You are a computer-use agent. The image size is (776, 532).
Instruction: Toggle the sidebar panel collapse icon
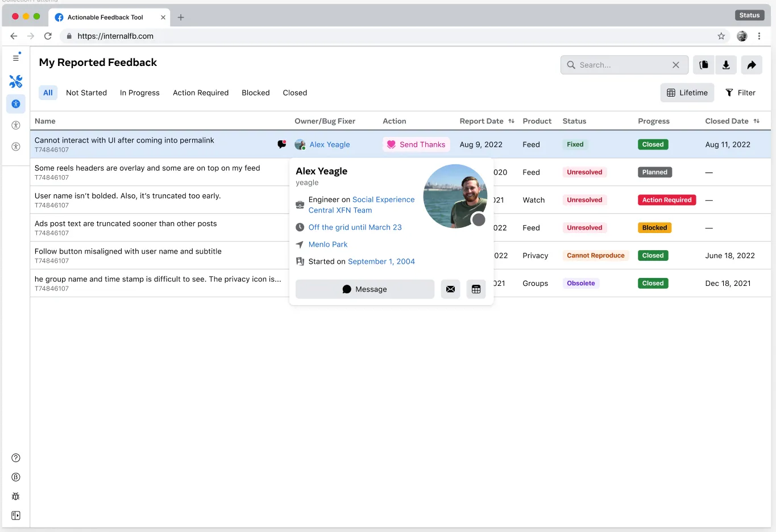coord(16,516)
